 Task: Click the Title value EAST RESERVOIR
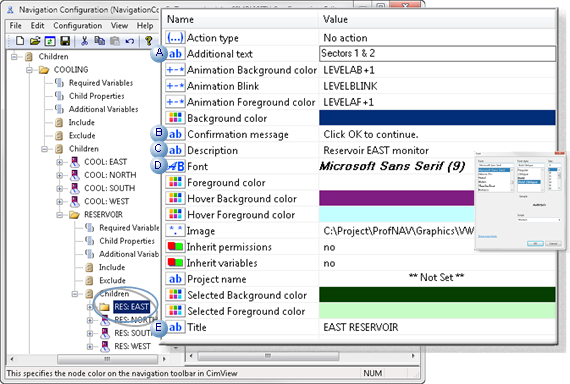361,327
